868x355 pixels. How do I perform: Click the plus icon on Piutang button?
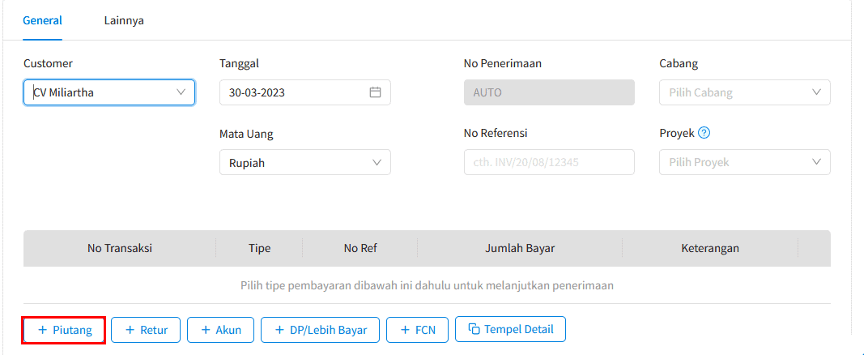click(43, 330)
